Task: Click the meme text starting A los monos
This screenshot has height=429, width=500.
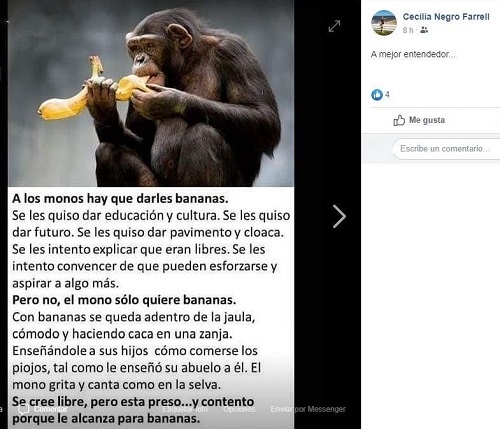Action: 151,308
